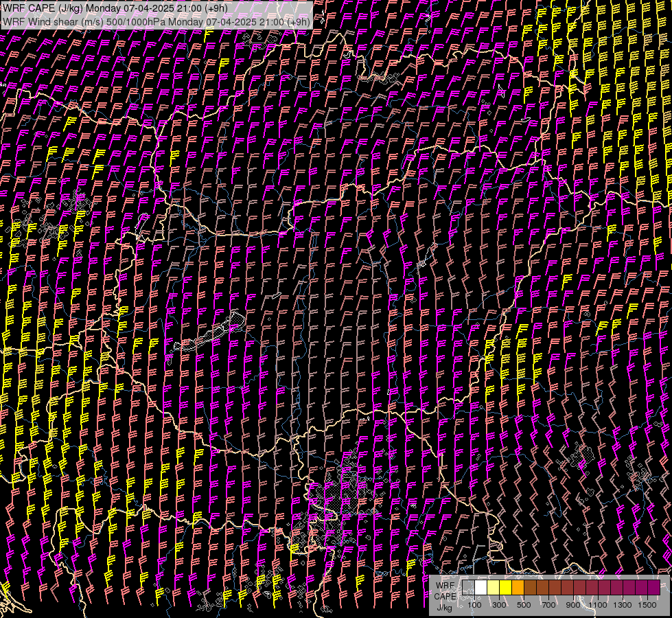This screenshot has height=618, width=672.
Task: Click the WRF CAPE title line
Action: [x=115, y=8]
